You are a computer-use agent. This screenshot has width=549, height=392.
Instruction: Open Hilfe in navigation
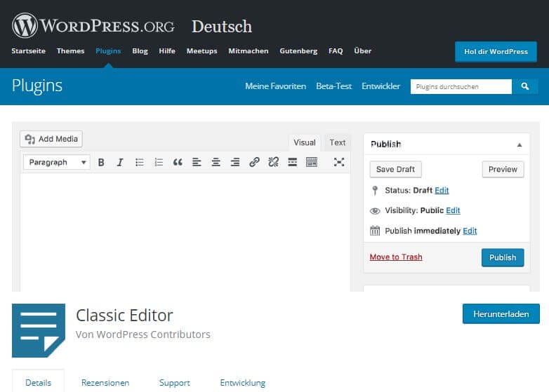[167, 51]
